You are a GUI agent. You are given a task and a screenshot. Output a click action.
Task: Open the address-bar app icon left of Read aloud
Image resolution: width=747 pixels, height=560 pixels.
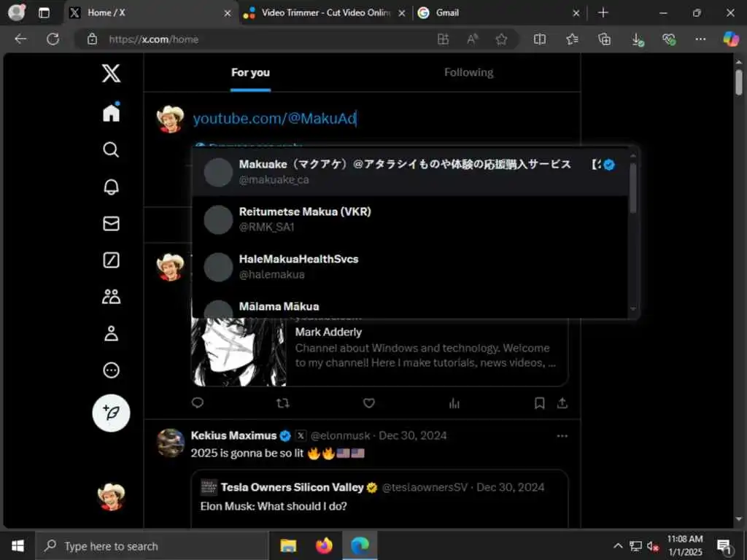(x=443, y=39)
